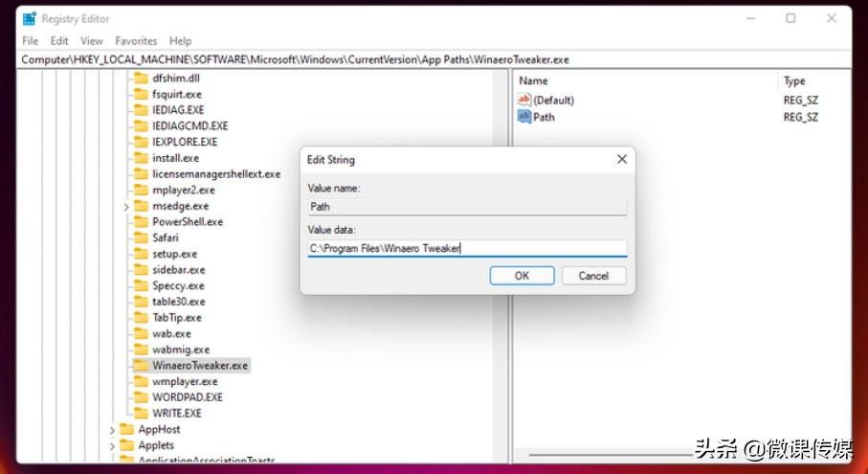
Task: Click the Value name field showing Path
Action: (x=468, y=207)
